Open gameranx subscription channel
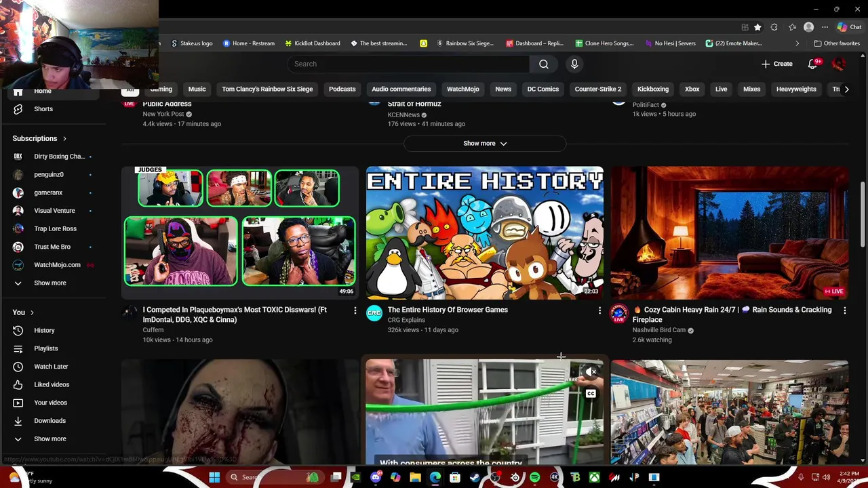The image size is (868, 488). coord(48,192)
